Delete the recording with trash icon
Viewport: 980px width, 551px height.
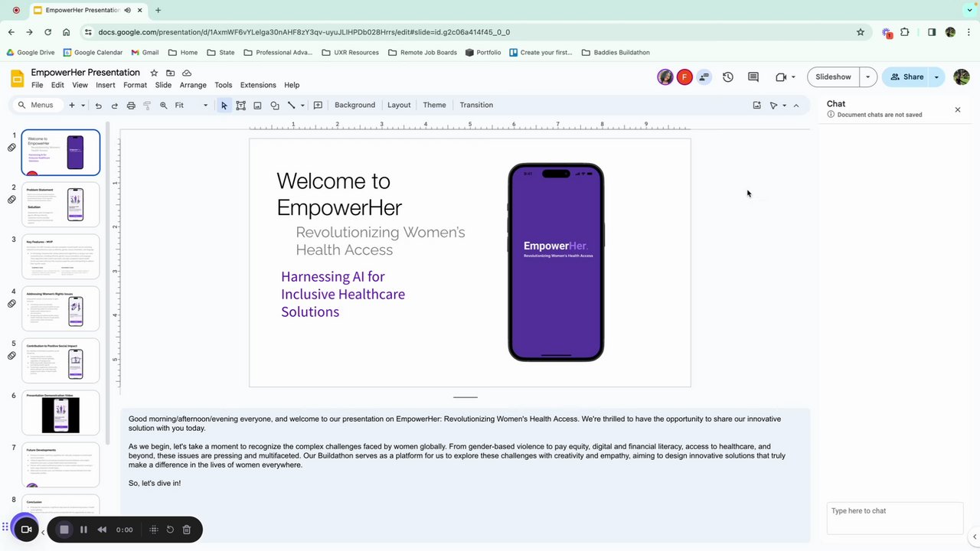click(186, 530)
